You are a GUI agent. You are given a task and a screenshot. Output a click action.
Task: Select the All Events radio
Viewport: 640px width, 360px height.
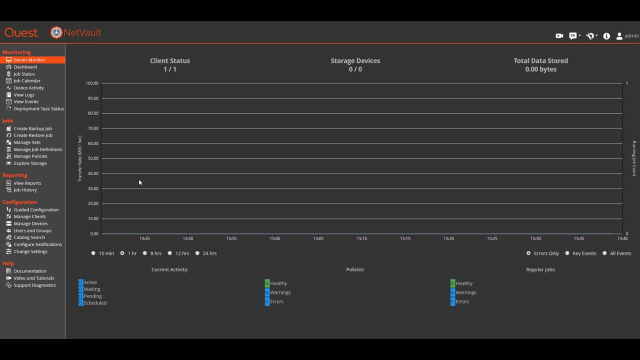point(604,253)
